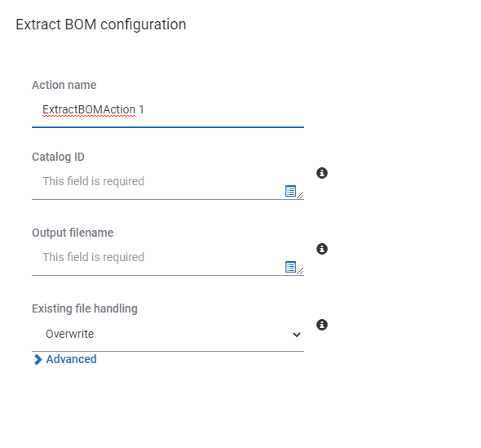Click into the Catalog ID required field
Screen dimensions: 481x448
coord(168,184)
